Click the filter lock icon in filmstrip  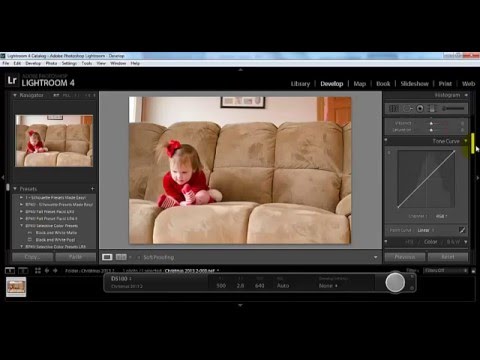473,271
